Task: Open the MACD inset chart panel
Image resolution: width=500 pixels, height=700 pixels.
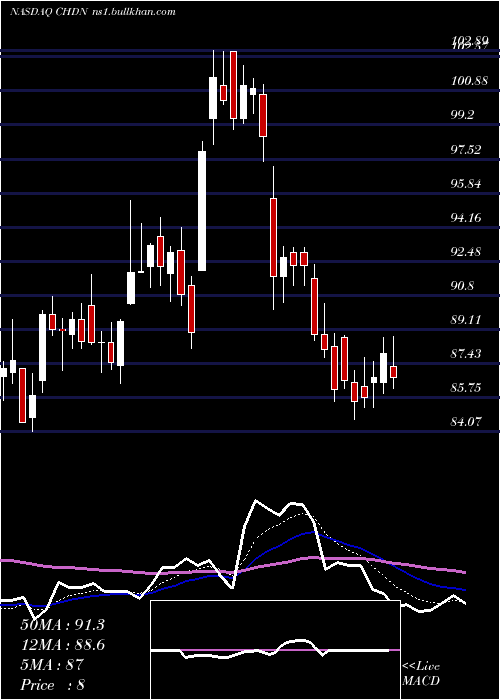Action: coord(275,650)
